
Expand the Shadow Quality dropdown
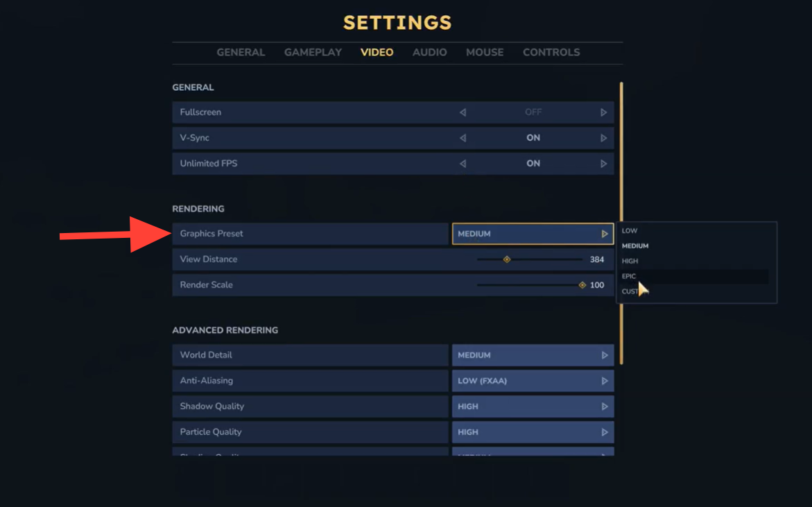(533, 406)
